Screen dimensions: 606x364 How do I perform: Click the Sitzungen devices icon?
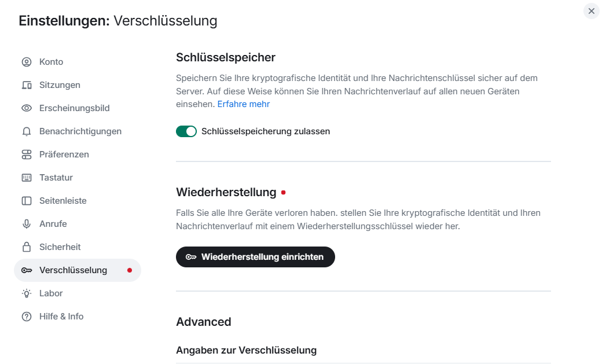(26, 84)
